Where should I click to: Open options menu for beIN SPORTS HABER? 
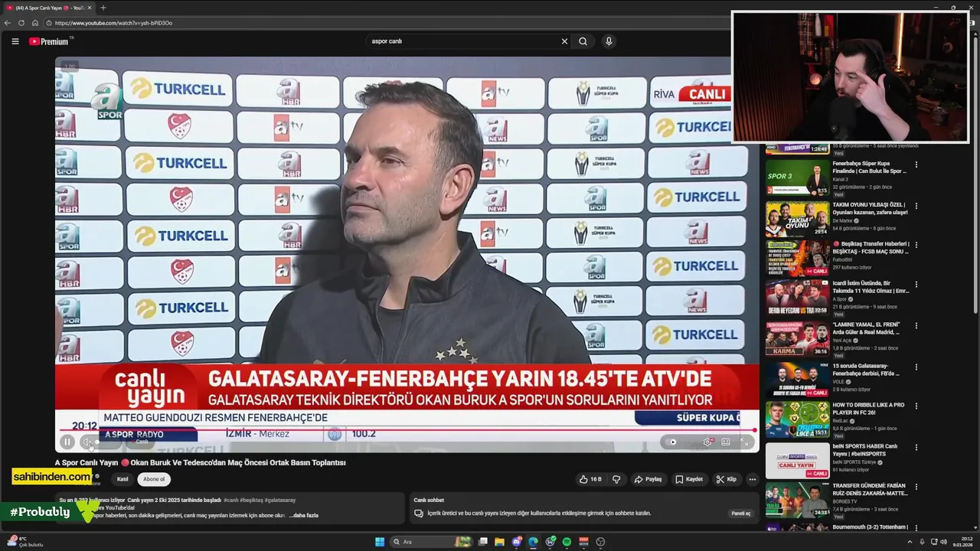click(x=916, y=447)
